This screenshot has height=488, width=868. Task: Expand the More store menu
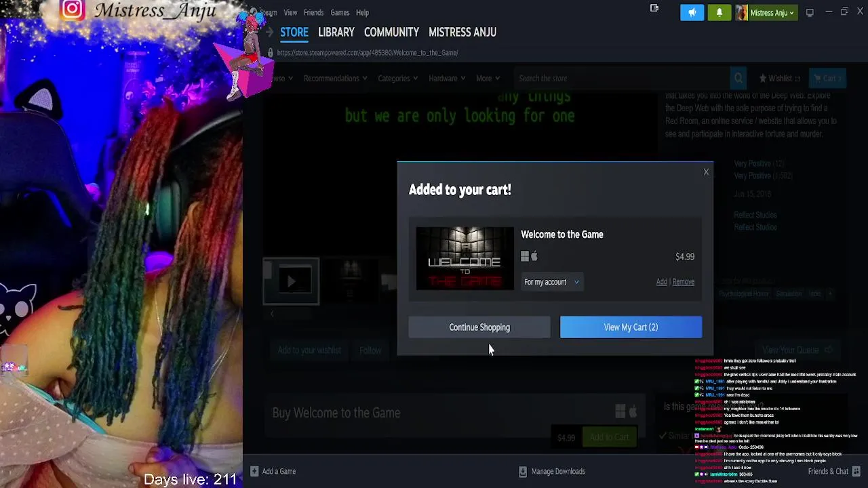(488, 79)
